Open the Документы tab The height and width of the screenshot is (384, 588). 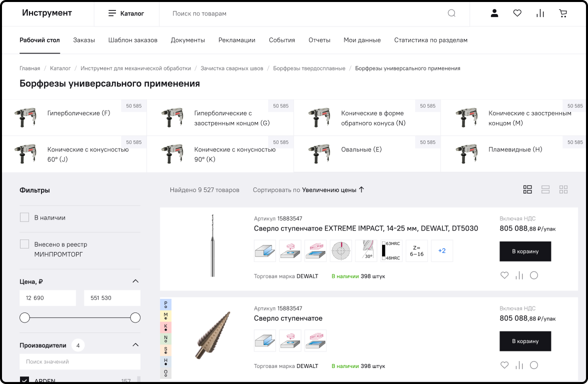pos(188,40)
